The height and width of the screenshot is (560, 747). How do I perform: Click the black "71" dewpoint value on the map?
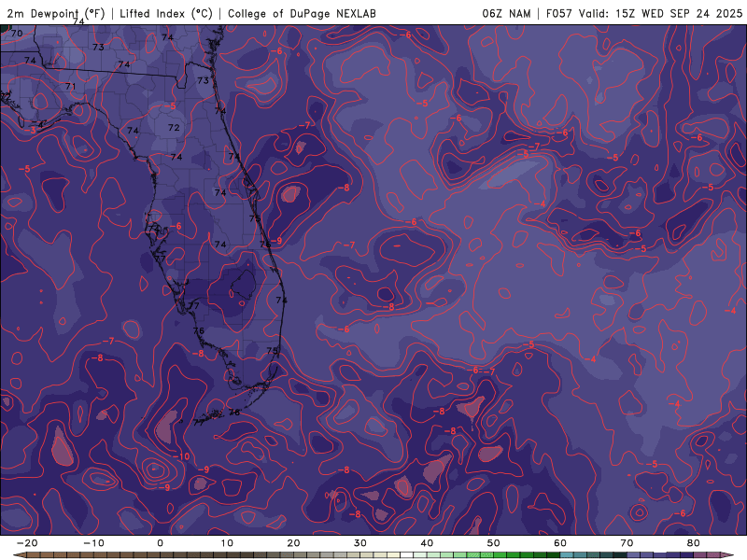coord(71,86)
